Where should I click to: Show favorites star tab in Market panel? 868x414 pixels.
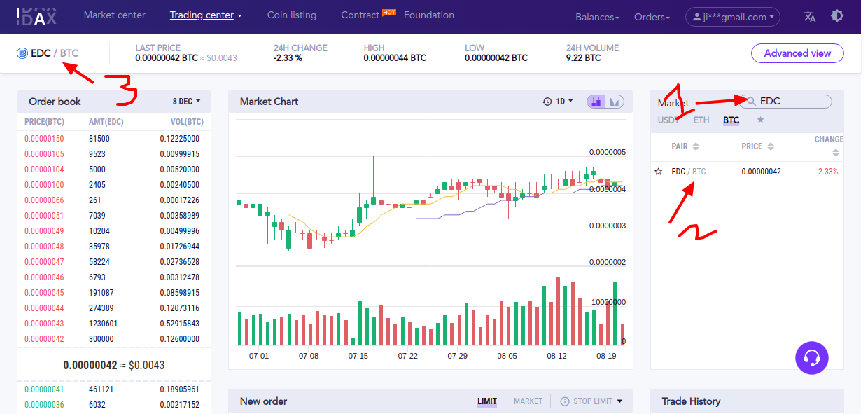click(x=760, y=120)
